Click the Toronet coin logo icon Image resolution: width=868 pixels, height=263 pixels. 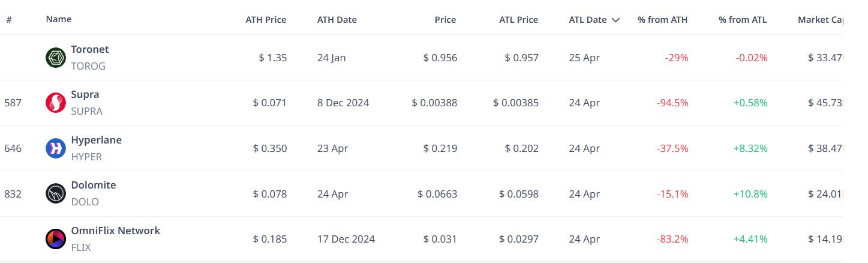56,58
